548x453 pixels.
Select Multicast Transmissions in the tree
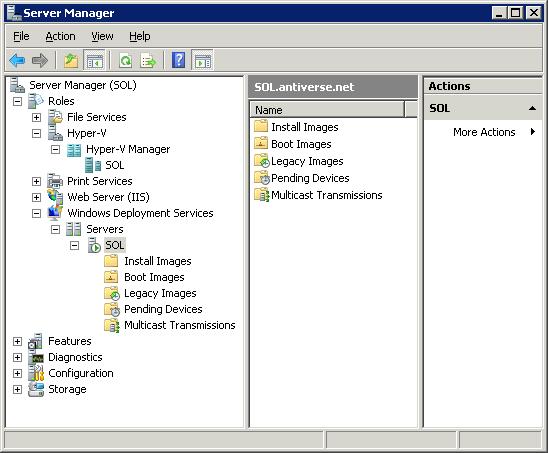tap(180, 325)
